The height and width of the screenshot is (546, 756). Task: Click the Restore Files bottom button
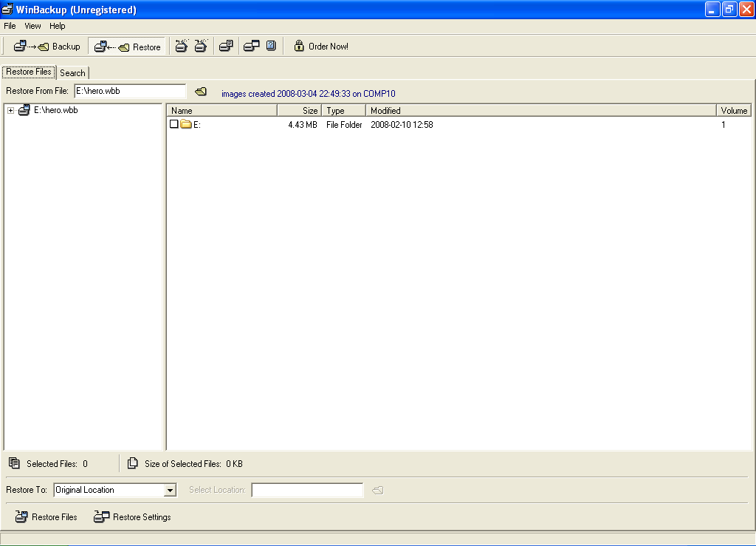[x=46, y=517]
